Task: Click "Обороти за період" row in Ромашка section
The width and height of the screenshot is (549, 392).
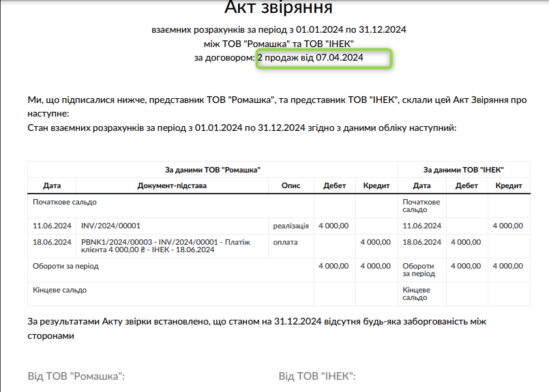Action: coord(65,267)
